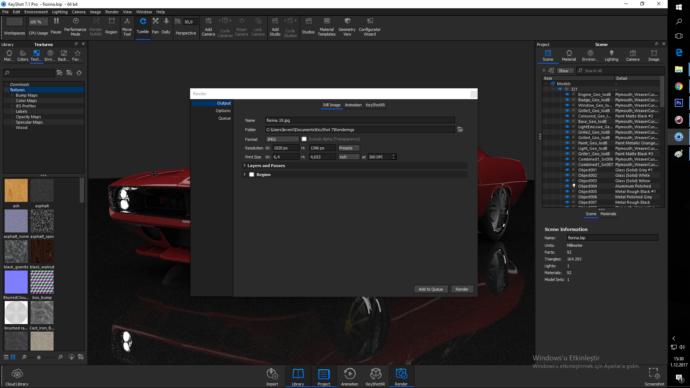Screen dimensions: 690x388
Task: Select the black_walnut texture thumbnail
Action: click(x=42, y=251)
